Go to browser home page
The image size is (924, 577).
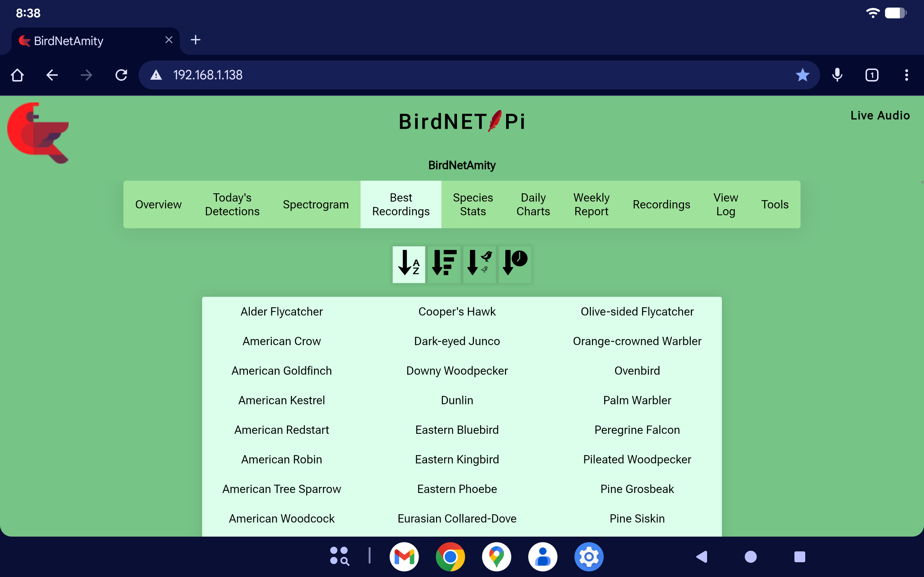click(18, 75)
